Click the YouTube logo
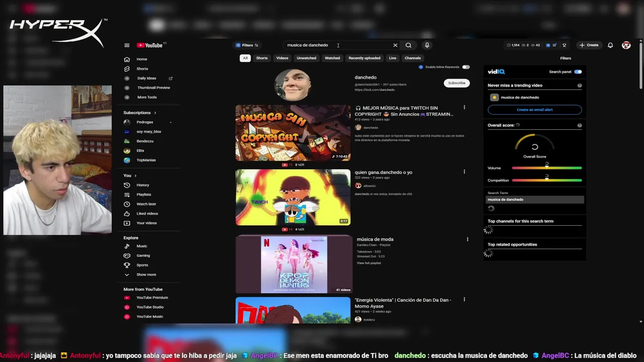Viewport: 644px width, 362px height. pyautogui.click(x=150, y=45)
